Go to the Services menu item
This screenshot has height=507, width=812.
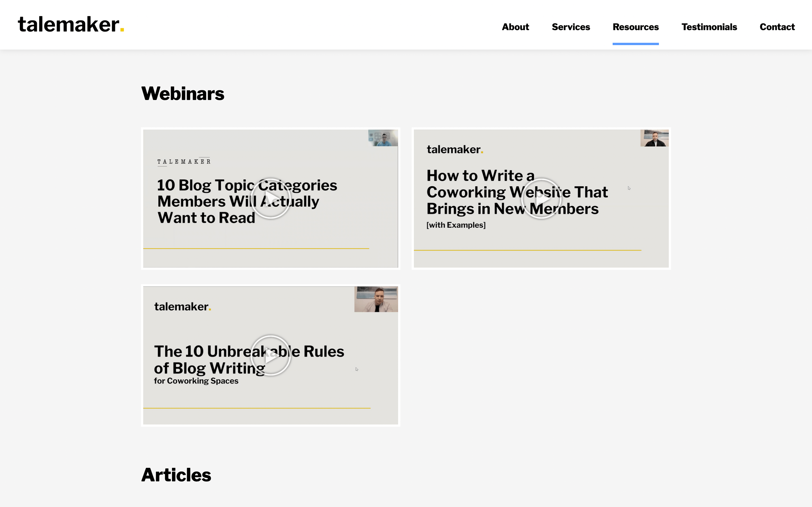click(570, 27)
